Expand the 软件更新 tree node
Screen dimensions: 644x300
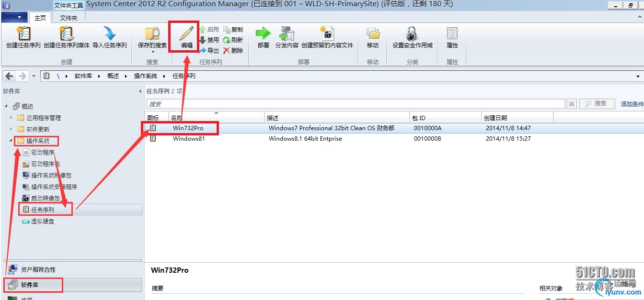[11, 129]
